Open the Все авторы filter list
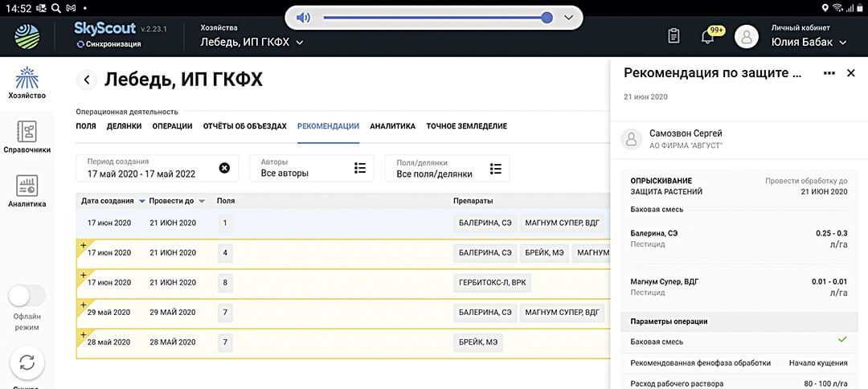This screenshot has width=868, height=389. click(x=360, y=168)
